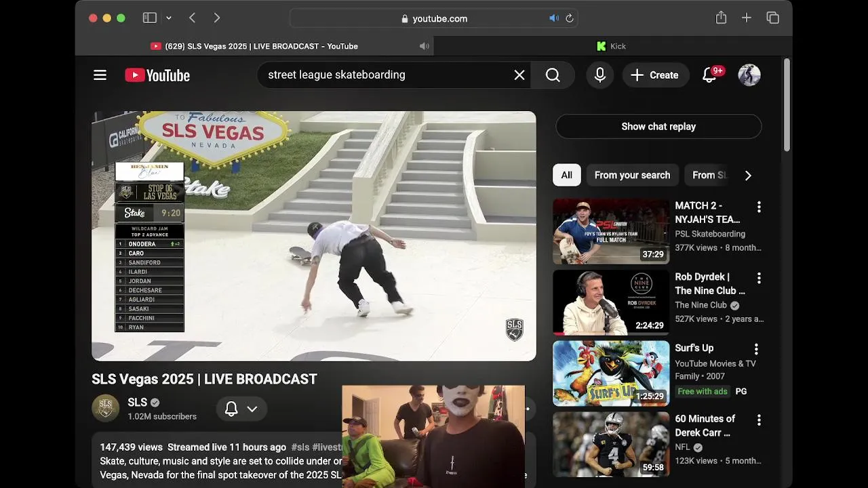Open The Nine Club channel link

pyautogui.click(x=701, y=305)
